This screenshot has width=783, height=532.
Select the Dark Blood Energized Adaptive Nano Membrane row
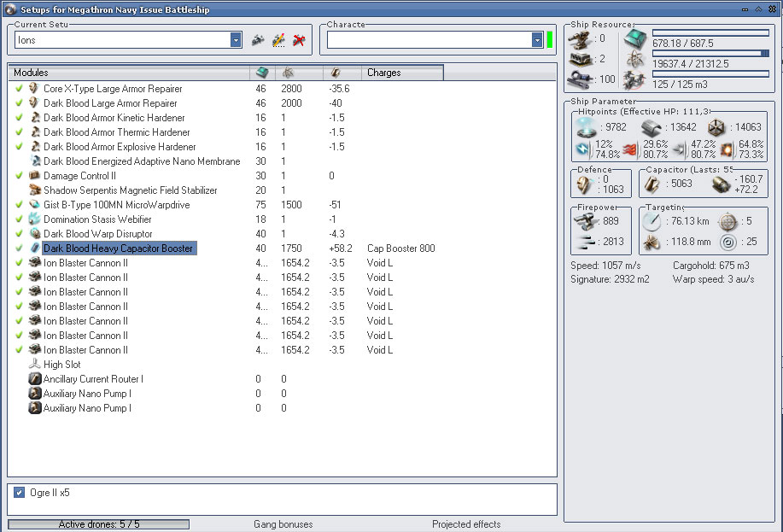[282, 161]
